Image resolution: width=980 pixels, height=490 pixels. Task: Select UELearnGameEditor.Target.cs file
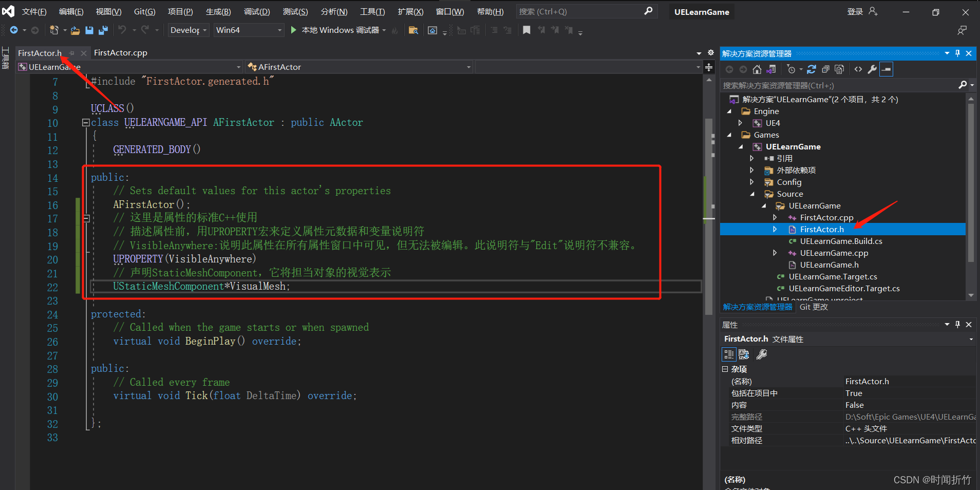click(844, 289)
